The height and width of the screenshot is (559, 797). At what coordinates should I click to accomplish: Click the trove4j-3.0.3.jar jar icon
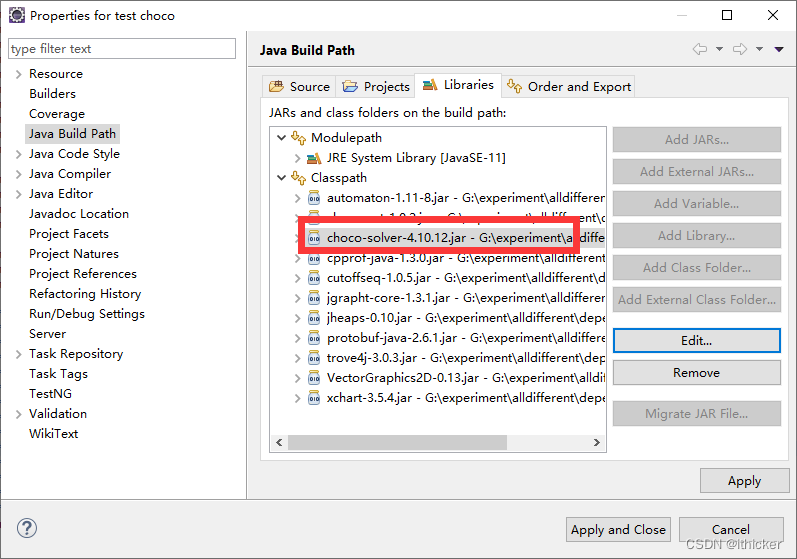314,358
